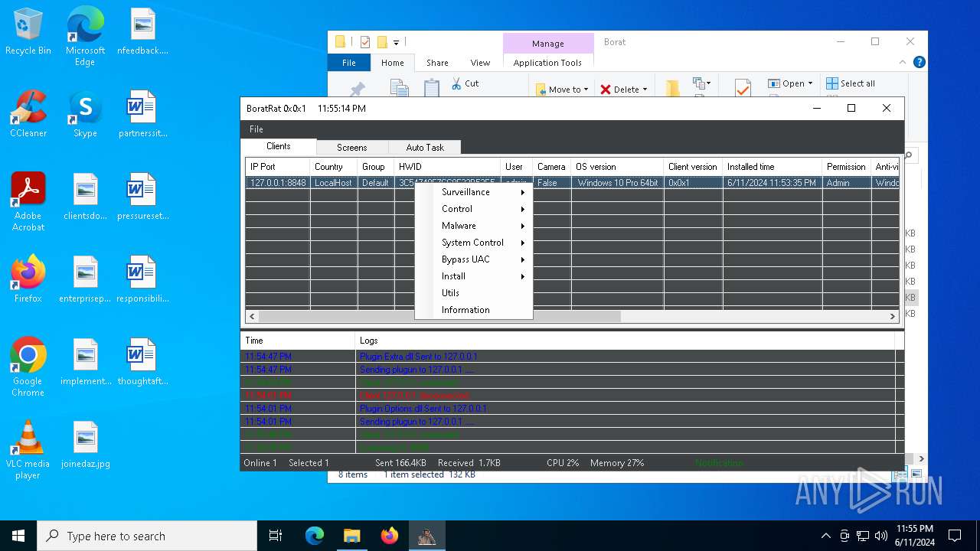Switch to the Screens tab
Viewport: 980px width, 551px height.
352,148
